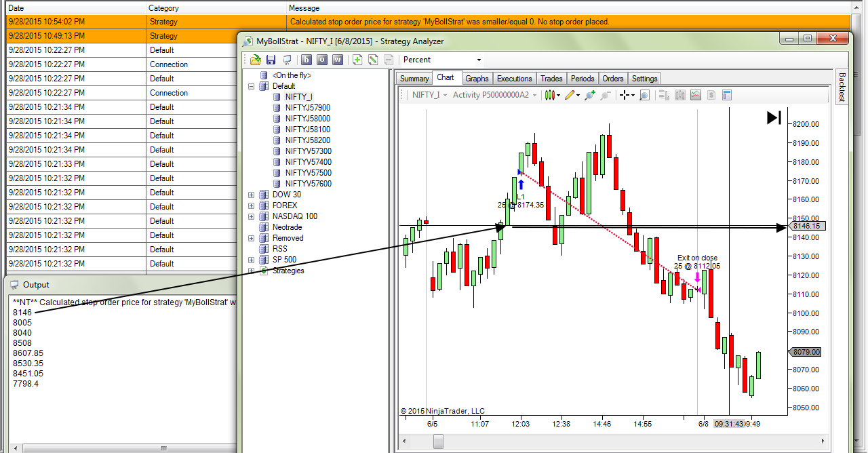Open the drawing tools pencil menu
Viewport: 868px width, 453px height.
[572, 95]
